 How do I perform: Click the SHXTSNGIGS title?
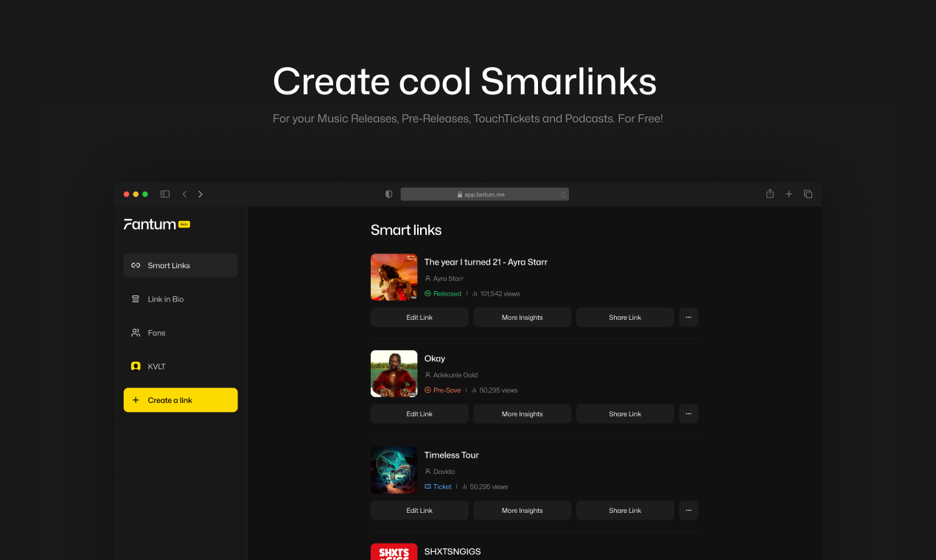coord(453,551)
